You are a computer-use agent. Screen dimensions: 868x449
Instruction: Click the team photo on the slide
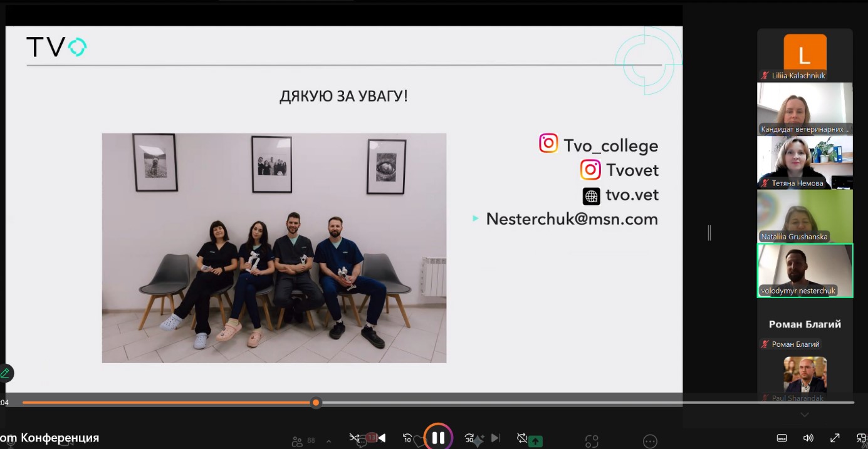click(x=274, y=248)
